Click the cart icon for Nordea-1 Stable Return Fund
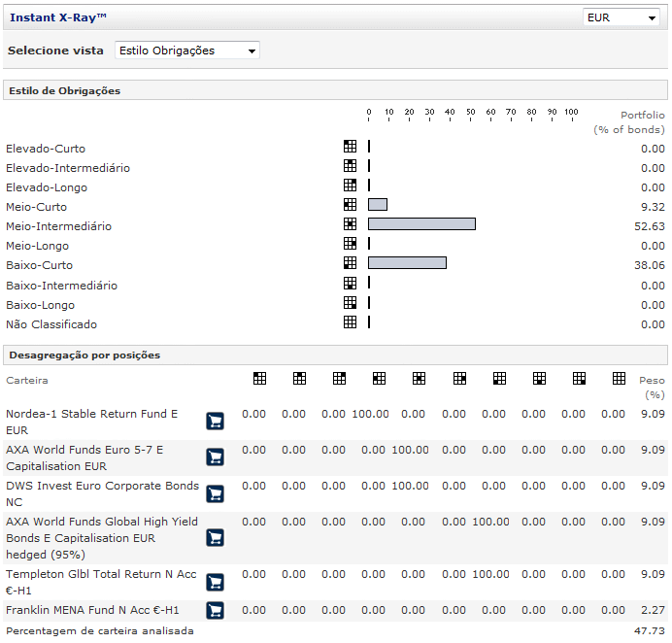This screenshot has width=672, height=643. tap(216, 422)
